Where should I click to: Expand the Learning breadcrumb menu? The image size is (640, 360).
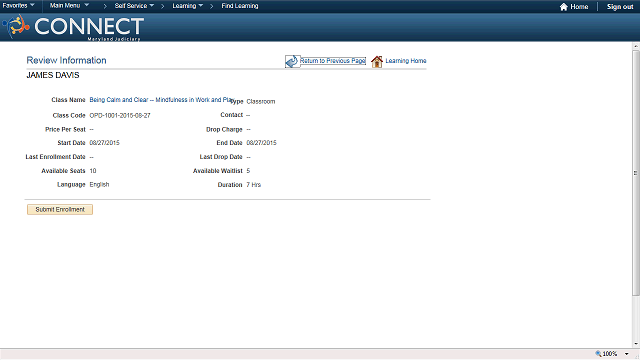point(187,6)
